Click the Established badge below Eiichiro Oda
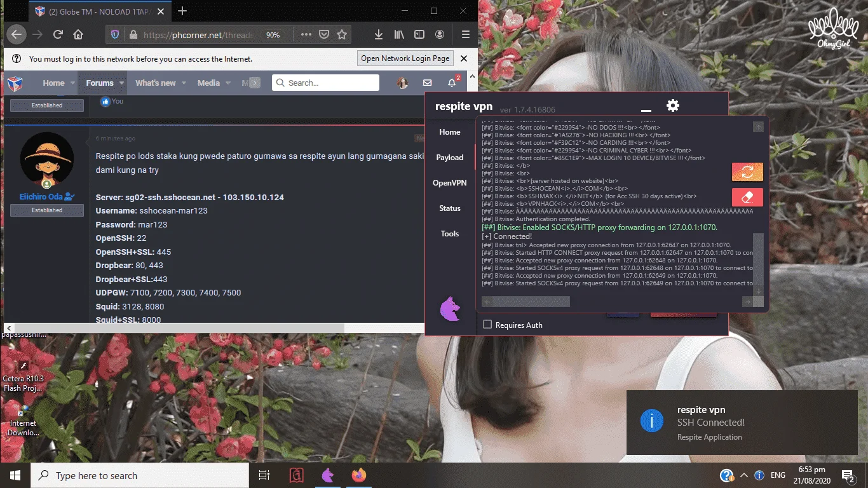 (x=47, y=210)
